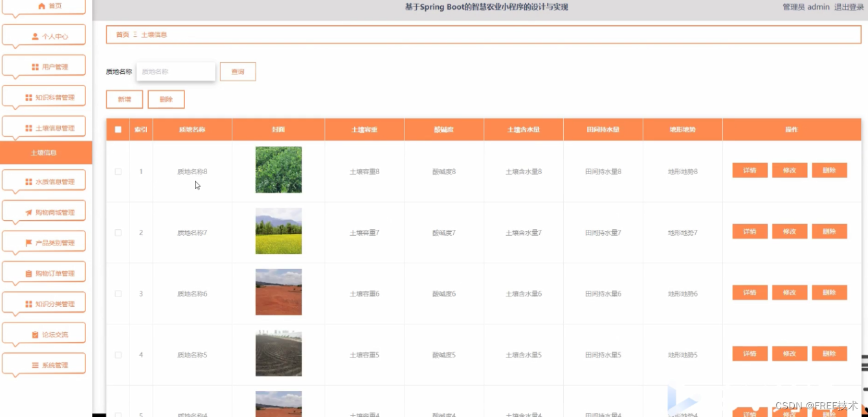868x417 pixels.
Task: Select the 土壤信息 submenu item
Action: tap(46, 153)
